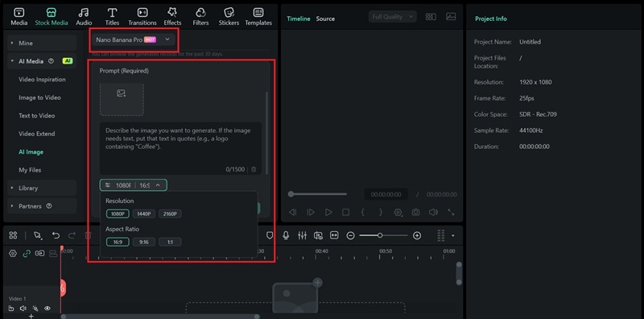The width and height of the screenshot is (644, 319).
Task: Open the Templates tab
Action: click(258, 17)
